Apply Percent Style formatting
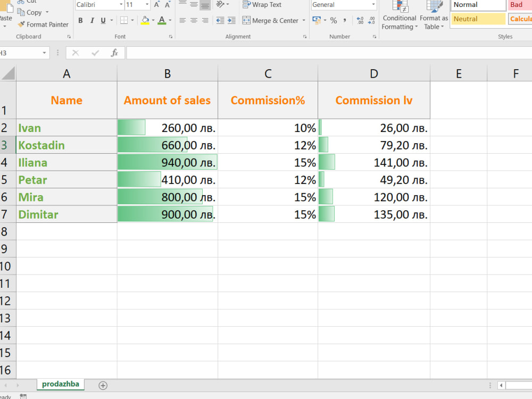The width and height of the screenshot is (532, 399). 333,20
